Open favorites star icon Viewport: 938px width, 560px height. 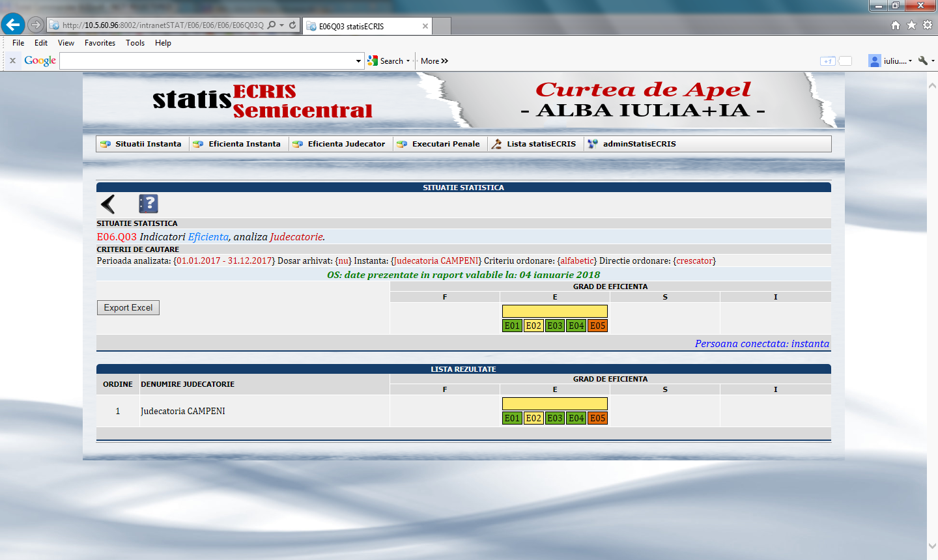pyautogui.click(x=911, y=25)
